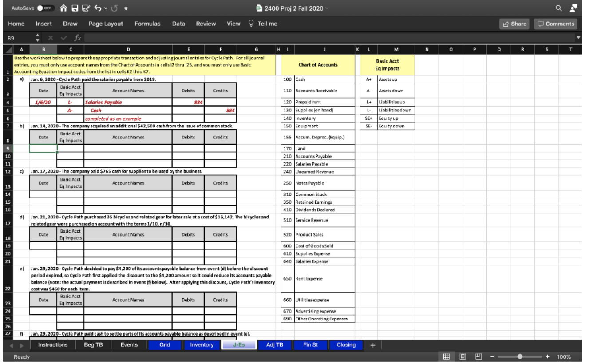Switch to the Grid sheet tab

(165, 345)
